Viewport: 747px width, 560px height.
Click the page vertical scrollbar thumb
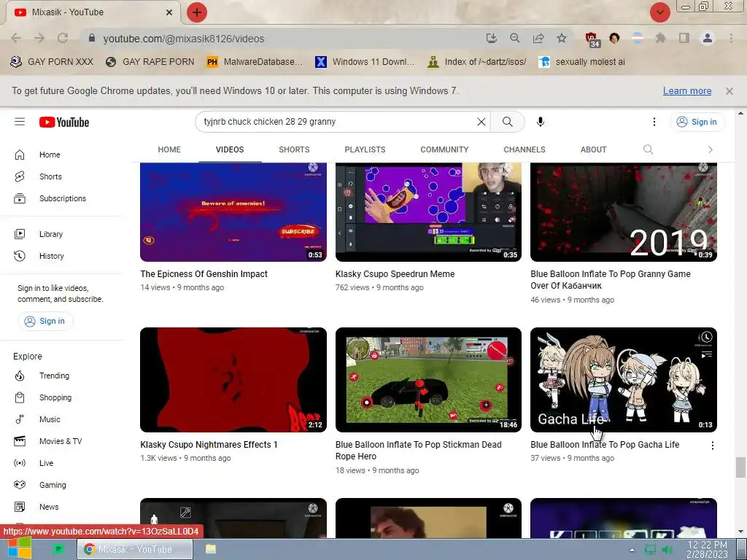point(740,467)
